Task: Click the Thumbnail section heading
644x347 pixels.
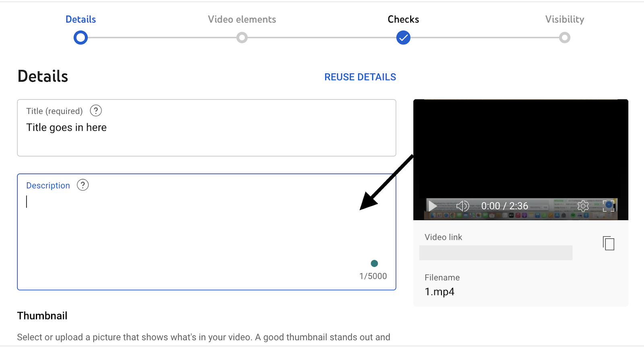Action: point(42,316)
